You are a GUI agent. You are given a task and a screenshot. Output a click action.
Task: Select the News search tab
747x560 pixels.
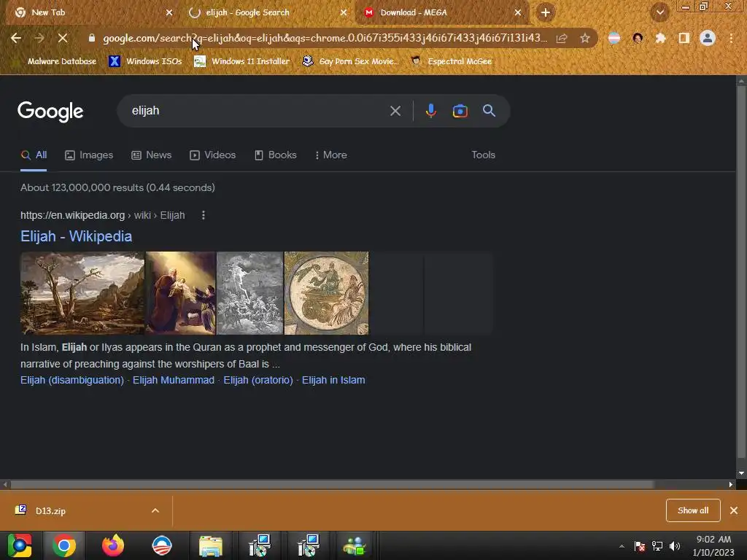click(152, 155)
